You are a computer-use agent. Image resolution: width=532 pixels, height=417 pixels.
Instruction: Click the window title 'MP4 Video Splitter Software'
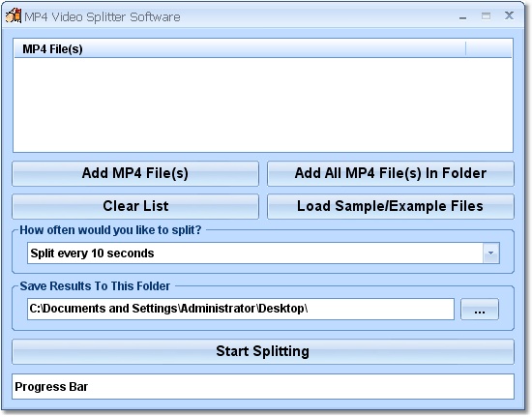103,17
